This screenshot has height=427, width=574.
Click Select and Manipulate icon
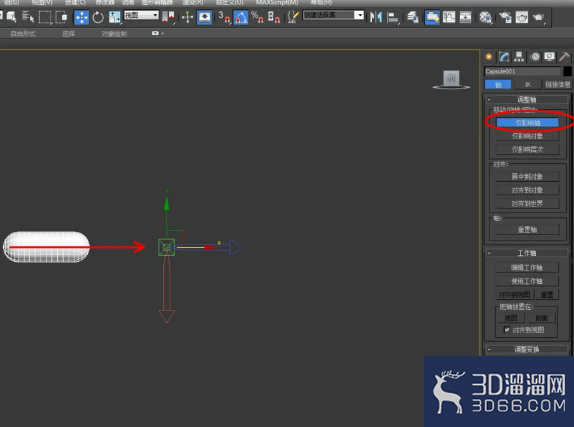coord(187,17)
